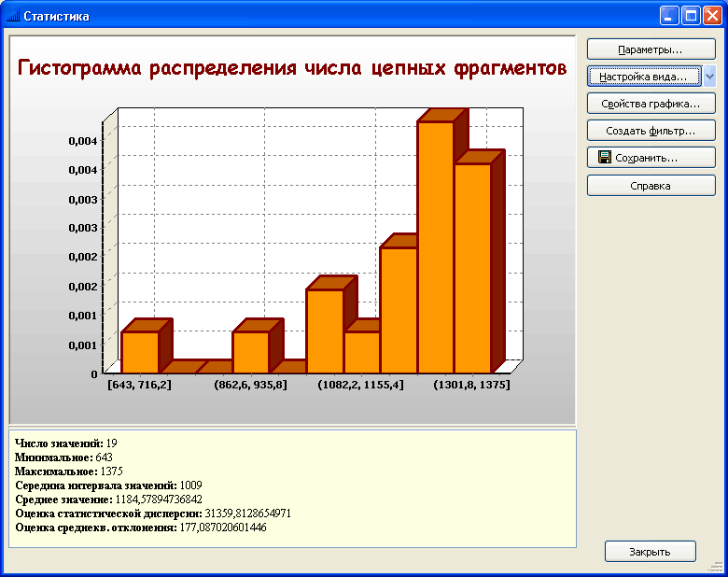728x577 pixels.
Task: Click axis label (862,6, 935,8]
Action: pos(250,385)
